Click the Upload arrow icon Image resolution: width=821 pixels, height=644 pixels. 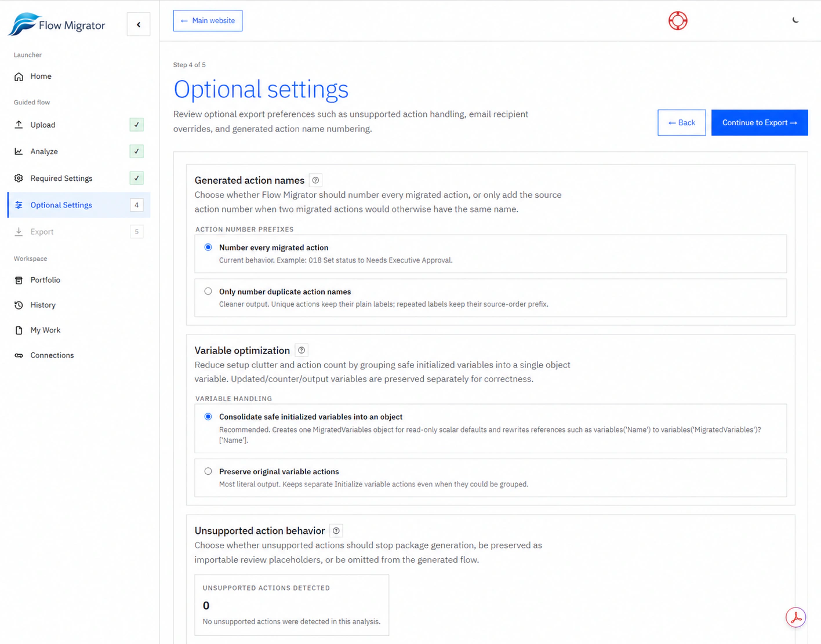coord(19,125)
